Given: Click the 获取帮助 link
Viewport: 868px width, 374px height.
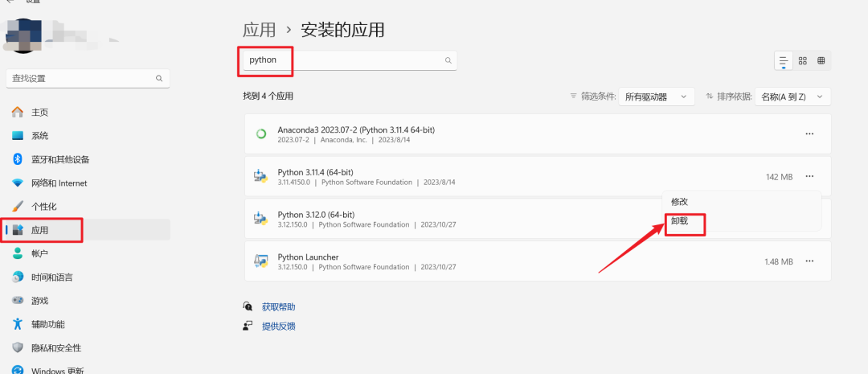Looking at the screenshot, I should coord(278,306).
